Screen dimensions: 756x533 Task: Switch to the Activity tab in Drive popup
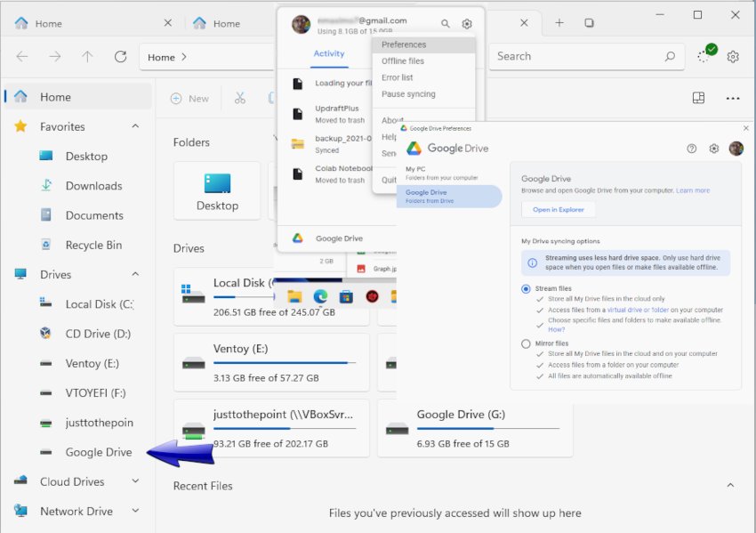(329, 54)
